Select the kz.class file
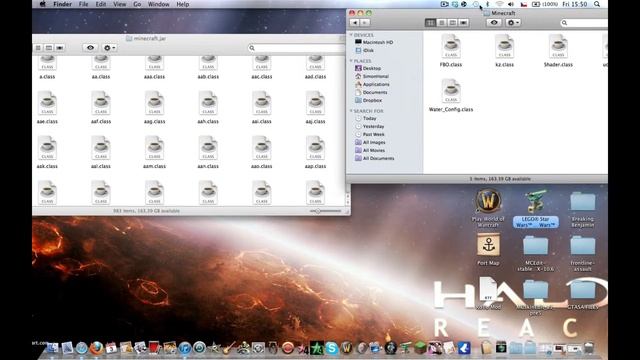Screen dimensions: 640x360 (x=504, y=51)
